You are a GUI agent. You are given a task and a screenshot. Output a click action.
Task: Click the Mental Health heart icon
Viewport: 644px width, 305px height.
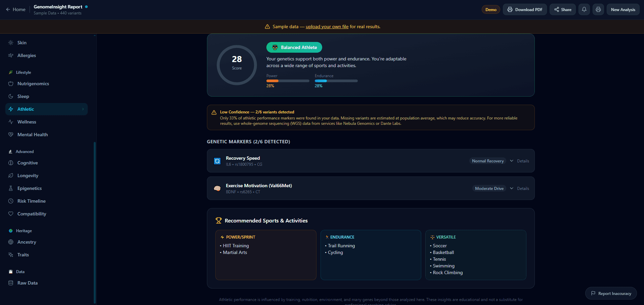click(11, 135)
